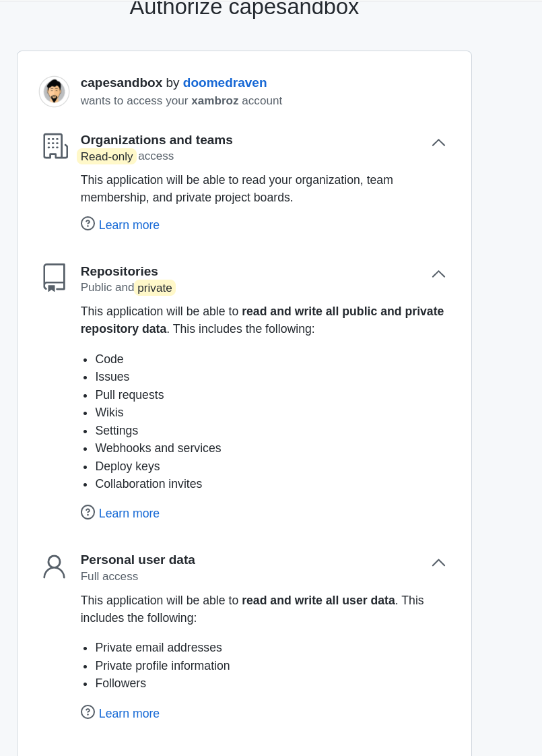Click the help circle icon in the Repositories section

click(x=88, y=511)
